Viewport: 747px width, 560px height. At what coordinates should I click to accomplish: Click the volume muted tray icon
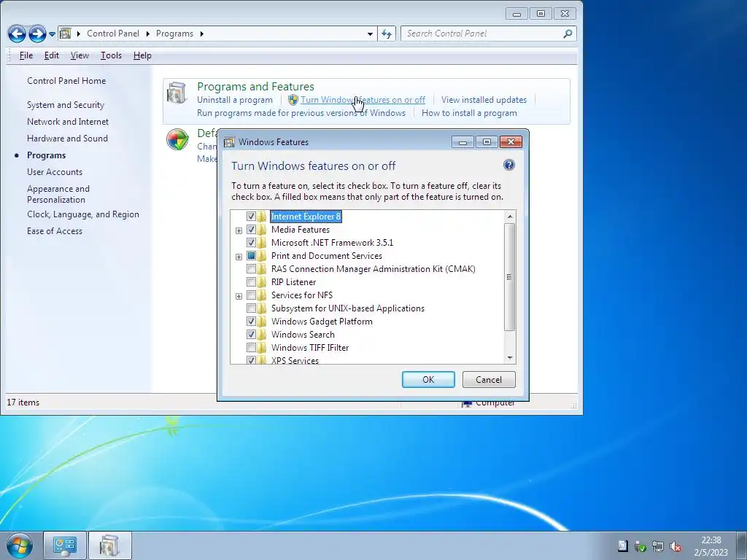point(675,546)
